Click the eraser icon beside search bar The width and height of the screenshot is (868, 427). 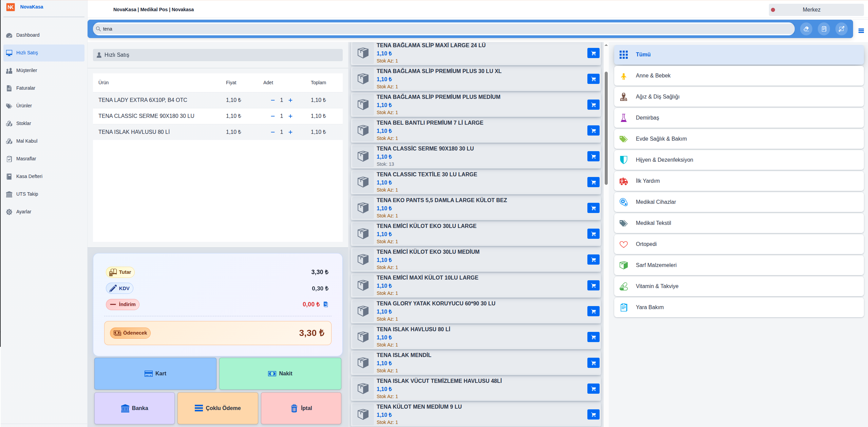click(806, 29)
